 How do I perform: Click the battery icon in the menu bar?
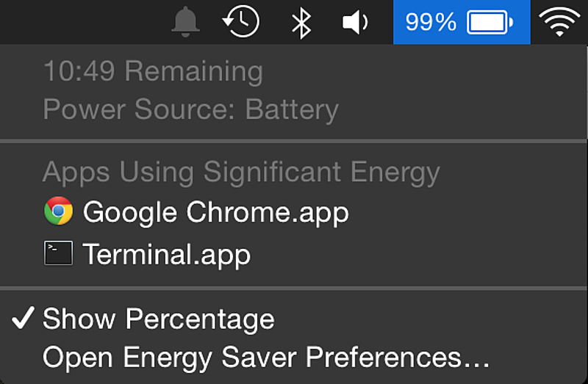(490, 22)
